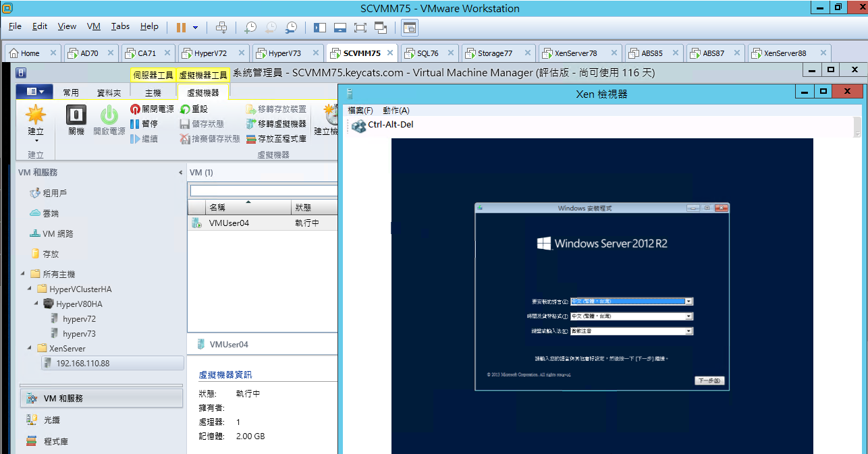Click Ctrl-Alt-Del in the Xen viewer
The image size is (868, 454).
(382, 125)
